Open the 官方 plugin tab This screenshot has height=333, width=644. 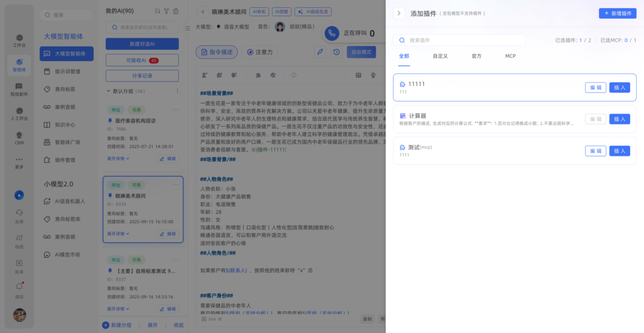(476, 56)
